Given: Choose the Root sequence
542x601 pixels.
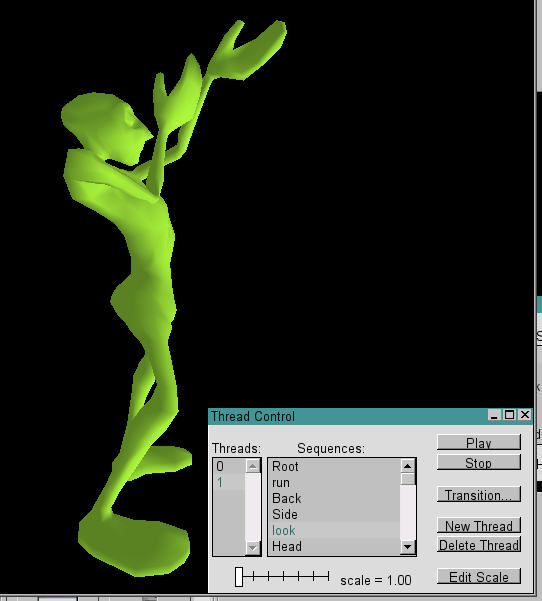Looking at the screenshot, I should click(334, 466).
